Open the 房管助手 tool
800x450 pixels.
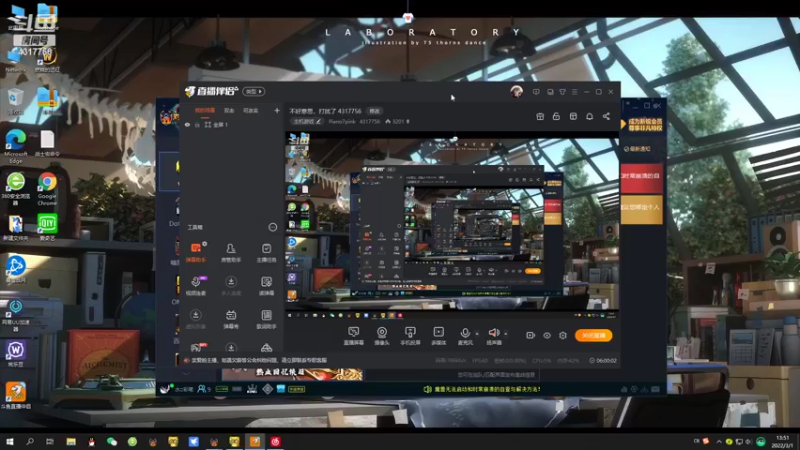(x=231, y=252)
